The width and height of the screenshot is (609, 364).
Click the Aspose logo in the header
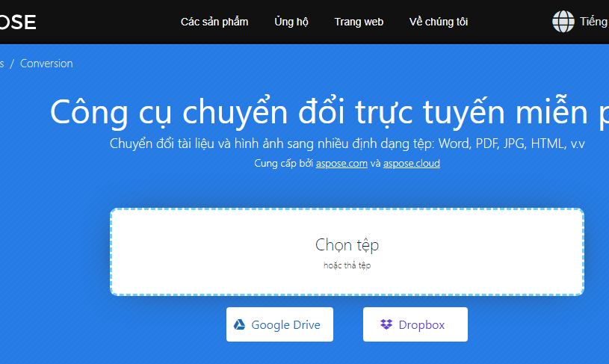pos(18,22)
